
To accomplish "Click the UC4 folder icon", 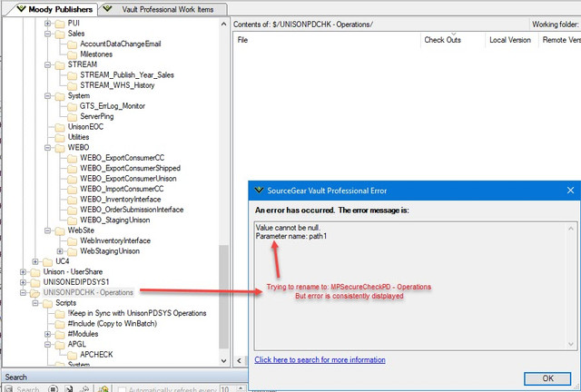I will pyautogui.click(x=47, y=262).
